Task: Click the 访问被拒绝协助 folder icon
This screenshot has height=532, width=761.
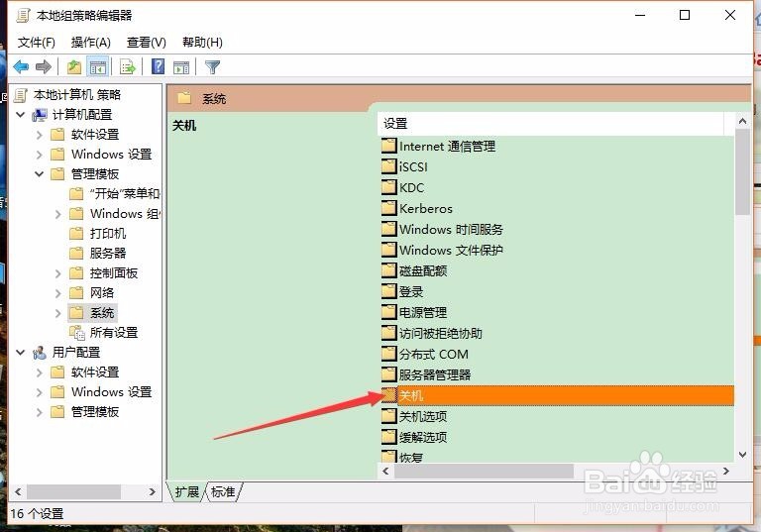Action: (388, 333)
